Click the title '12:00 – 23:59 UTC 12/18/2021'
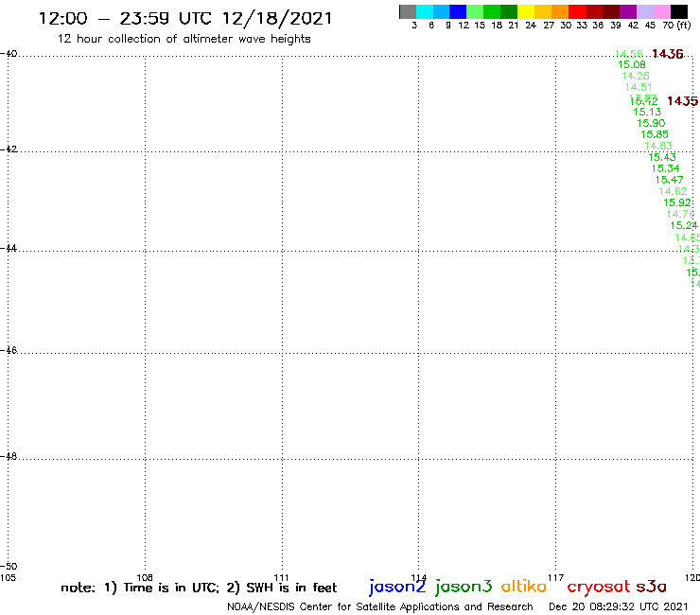Screen dimensions: 700x615 185,19
